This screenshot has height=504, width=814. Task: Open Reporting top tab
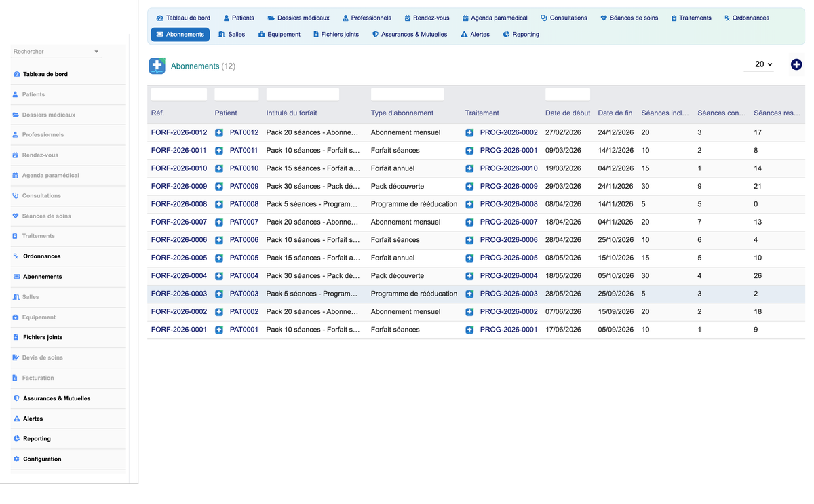[521, 35]
